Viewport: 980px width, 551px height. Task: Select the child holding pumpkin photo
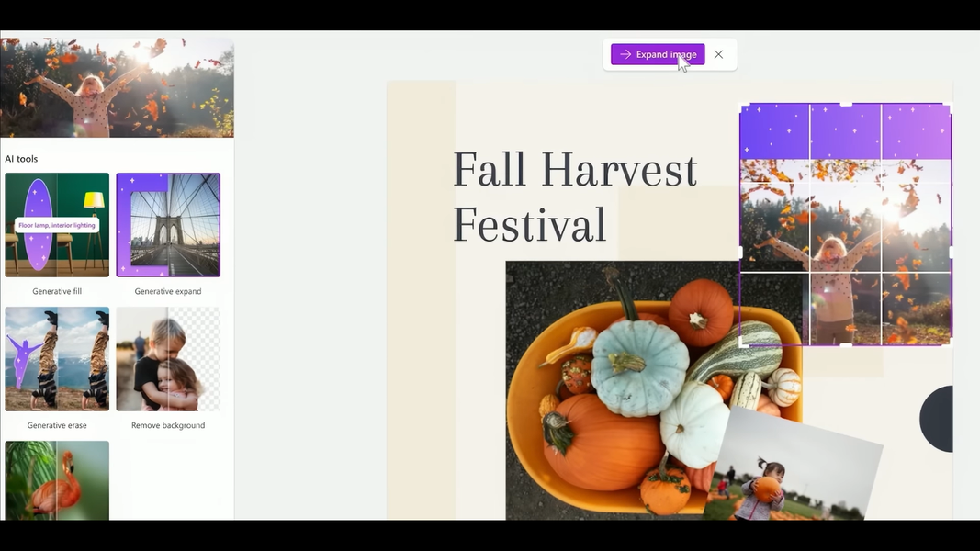[794, 466]
